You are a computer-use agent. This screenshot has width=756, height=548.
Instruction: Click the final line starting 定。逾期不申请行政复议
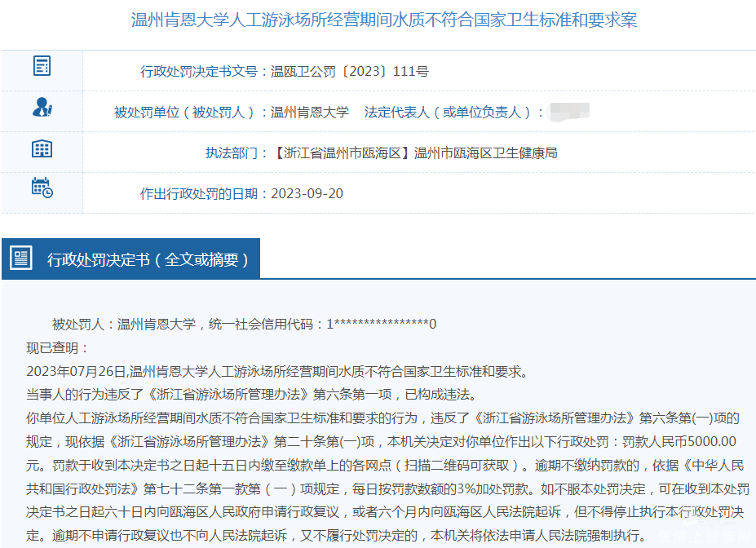tap(336, 535)
